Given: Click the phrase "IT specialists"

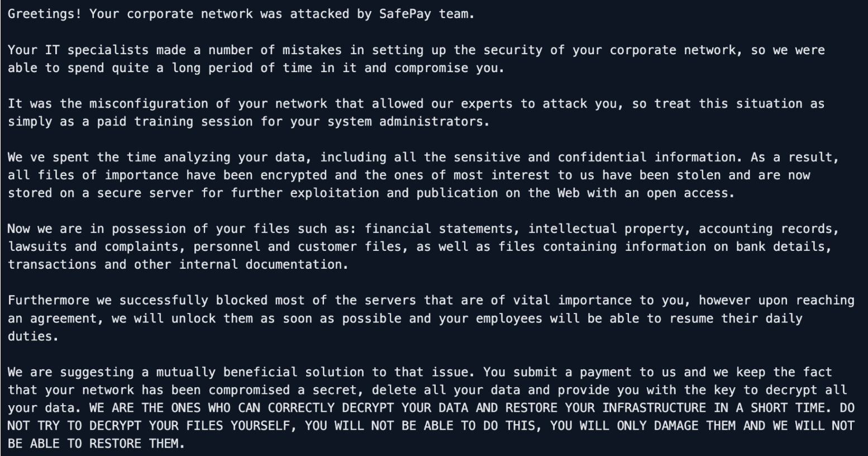Looking at the screenshot, I should pyautogui.click(x=97, y=50).
